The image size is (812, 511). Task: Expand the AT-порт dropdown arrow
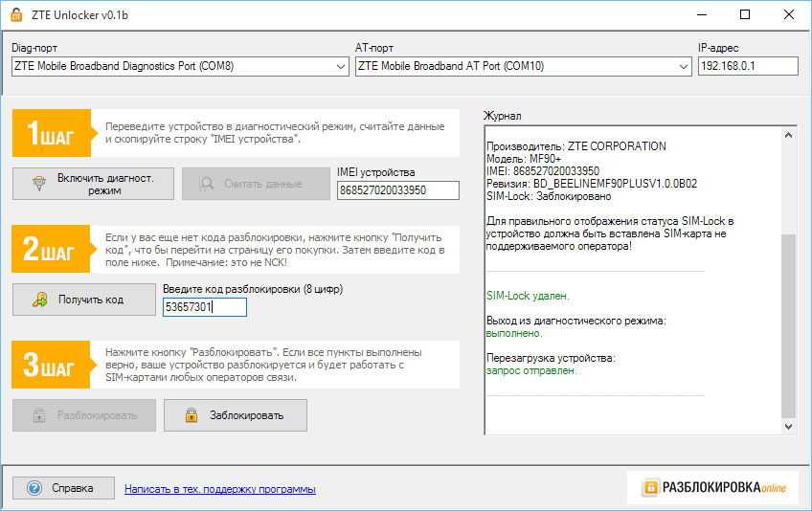click(684, 66)
